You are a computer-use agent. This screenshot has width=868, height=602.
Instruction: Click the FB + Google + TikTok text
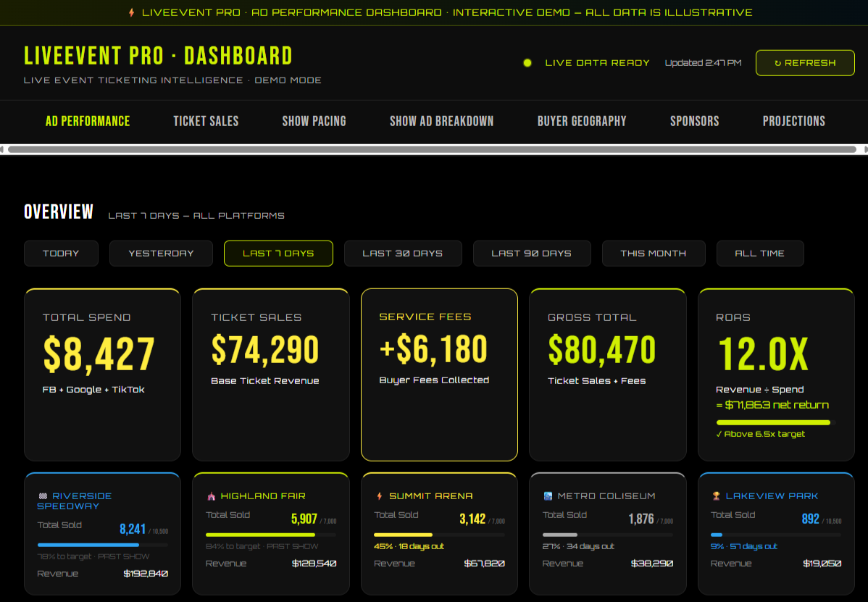[93, 390]
